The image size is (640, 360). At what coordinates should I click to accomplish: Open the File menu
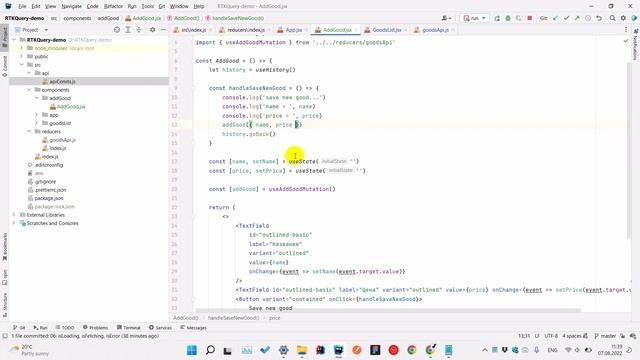coord(22,7)
